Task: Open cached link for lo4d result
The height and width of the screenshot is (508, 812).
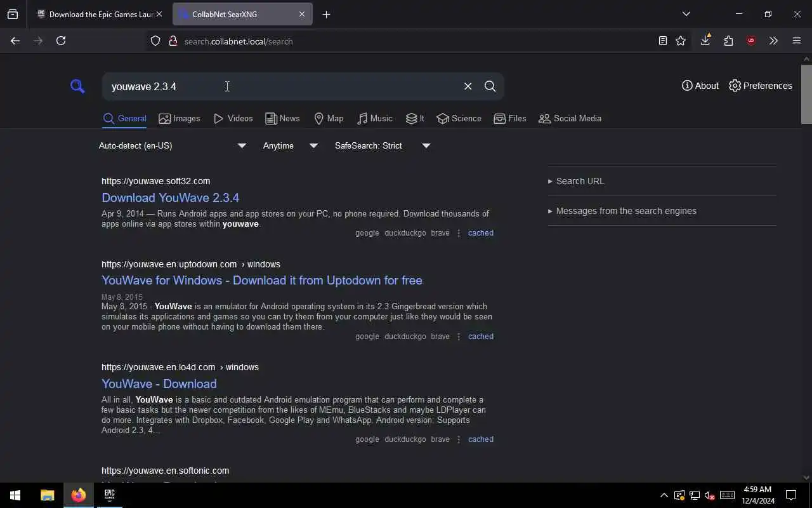Action: (x=480, y=439)
